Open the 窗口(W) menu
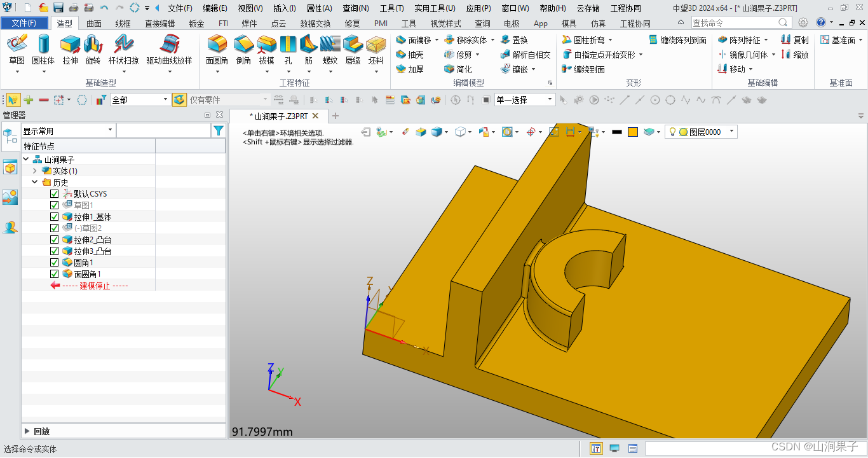Image resolution: width=868 pixels, height=458 pixels. click(x=515, y=8)
